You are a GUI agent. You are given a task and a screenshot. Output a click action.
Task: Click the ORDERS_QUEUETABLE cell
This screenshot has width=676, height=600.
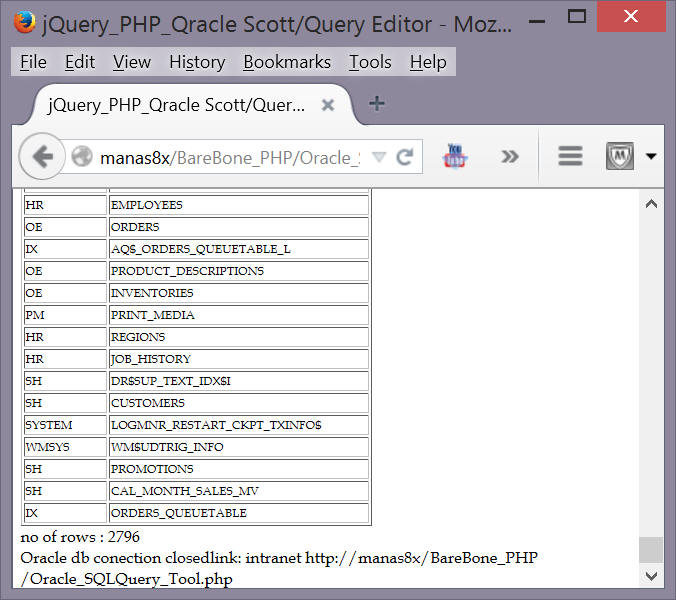pyautogui.click(x=239, y=513)
